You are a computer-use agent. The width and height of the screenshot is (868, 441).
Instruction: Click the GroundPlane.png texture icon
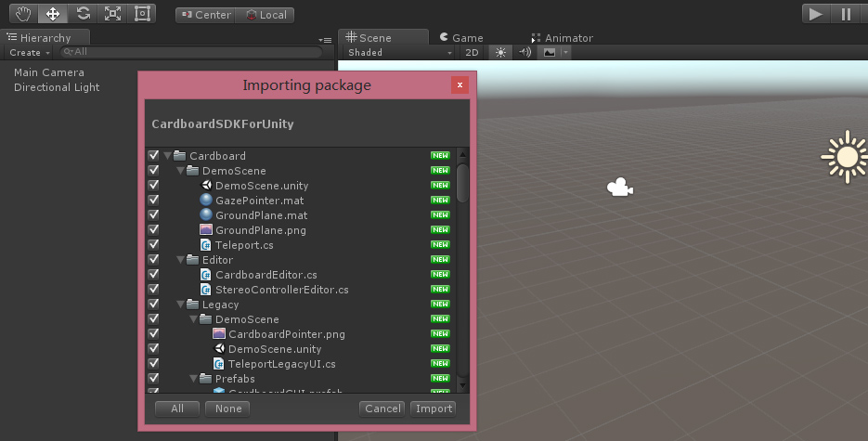[x=206, y=229]
